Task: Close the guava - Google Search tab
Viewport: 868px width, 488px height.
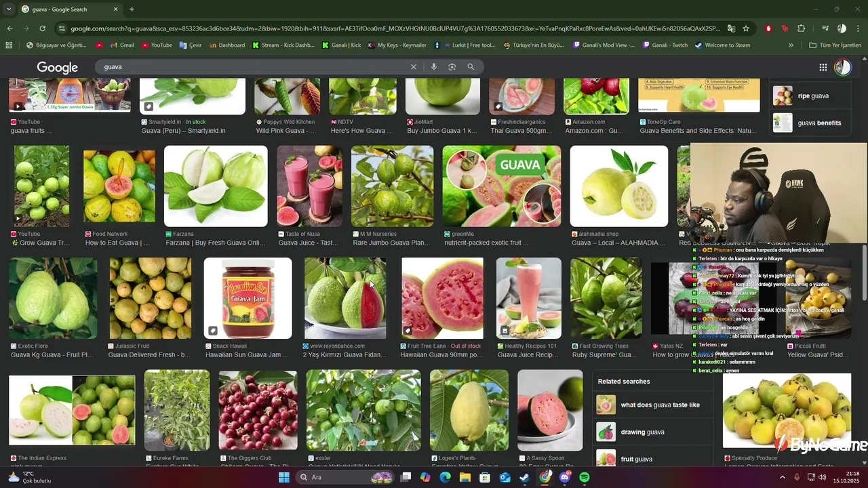Action: (115, 9)
